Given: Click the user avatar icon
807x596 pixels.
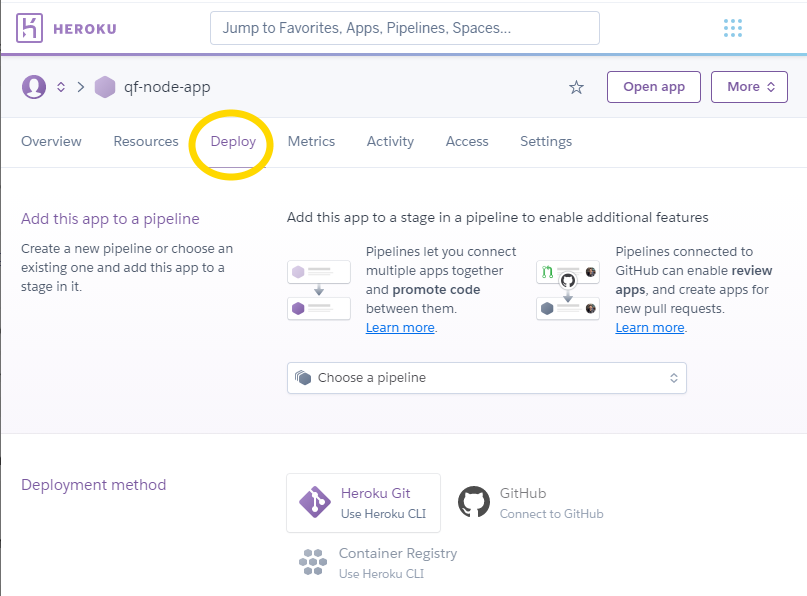Looking at the screenshot, I should coord(34,87).
